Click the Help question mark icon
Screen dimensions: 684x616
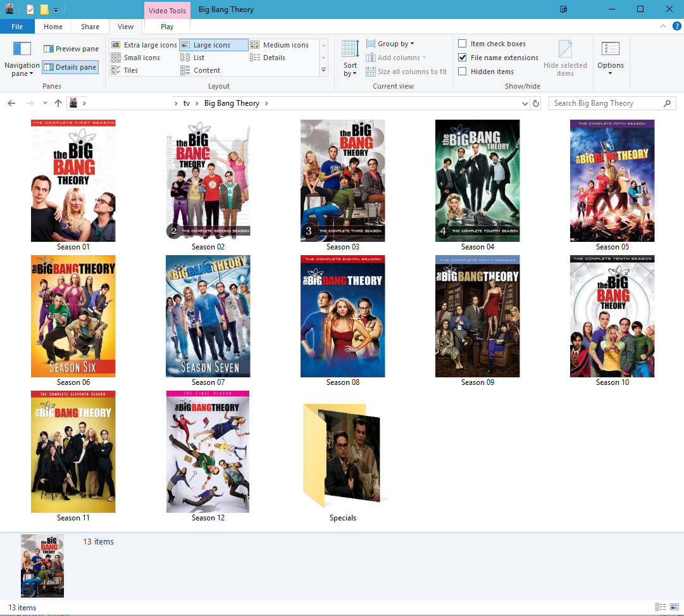tap(676, 26)
